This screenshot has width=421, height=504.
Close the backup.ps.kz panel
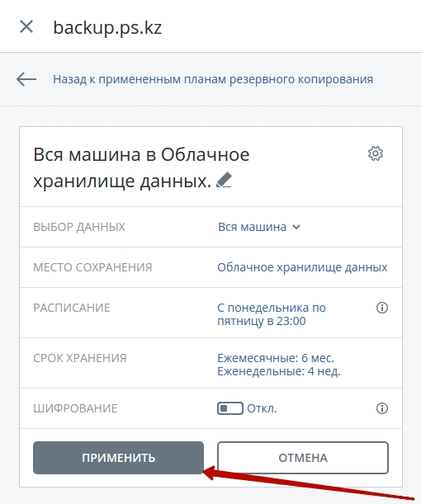tap(26, 26)
